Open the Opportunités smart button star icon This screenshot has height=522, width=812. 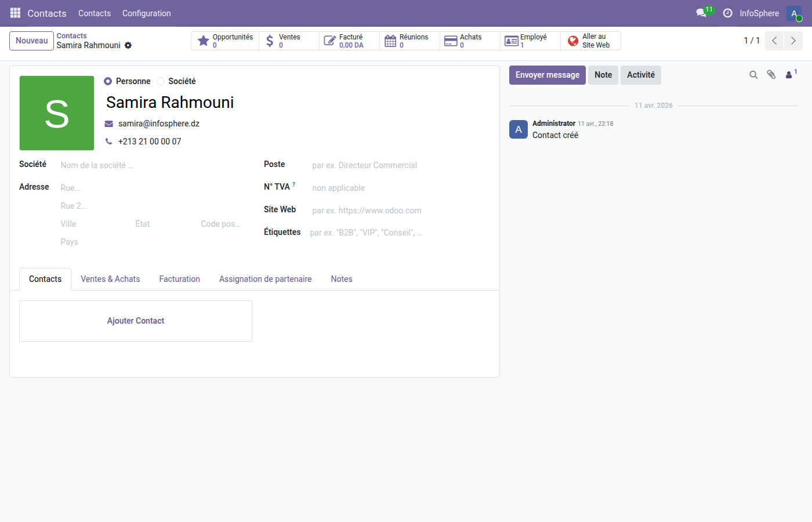[203, 41]
